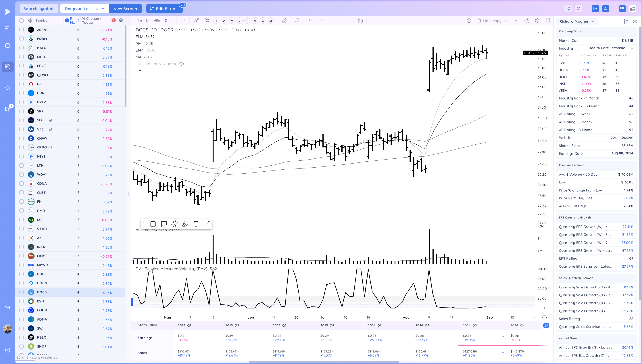Expand the Richard Moglen panel dropdown
The width and height of the screenshot is (642, 364).
tap(593, 21)
